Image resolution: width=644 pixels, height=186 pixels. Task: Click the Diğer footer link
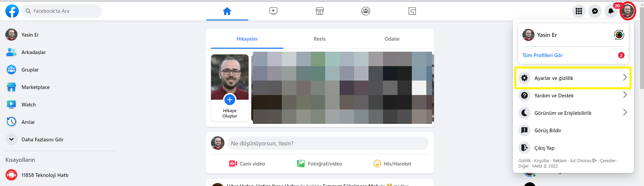[523, 166]
